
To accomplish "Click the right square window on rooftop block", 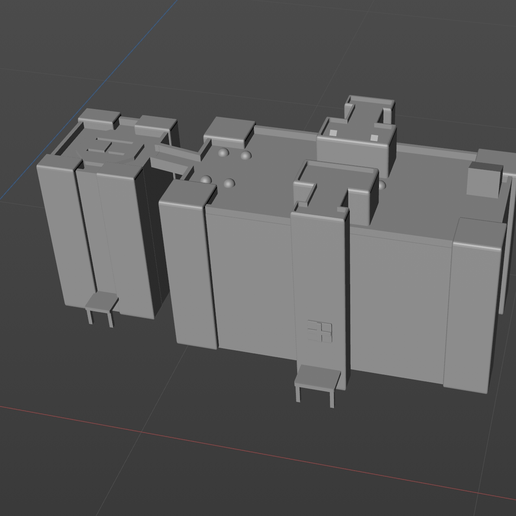I will click(374, 138).
